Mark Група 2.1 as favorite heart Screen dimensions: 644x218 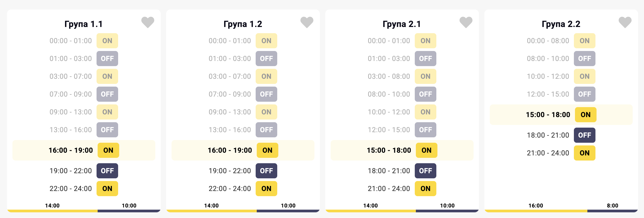(466, 22)
